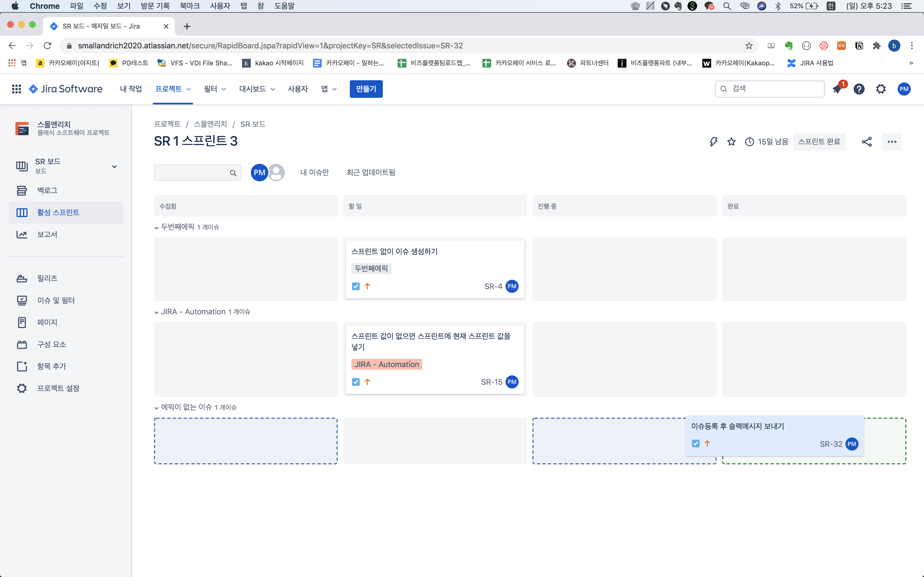Open 릴리즈 in the sidebar
Image resolution: width=924 pixels, height=577 pixels.
(x=47, y=278)
